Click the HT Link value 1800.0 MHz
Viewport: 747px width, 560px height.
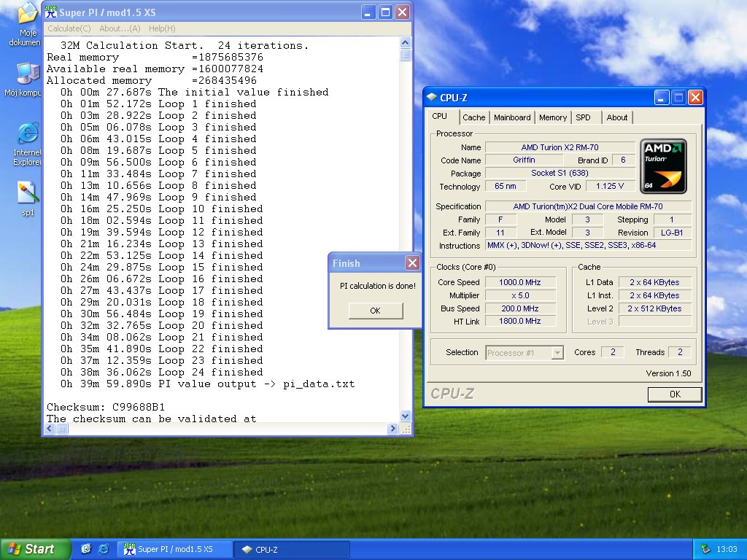coord(520,322)
